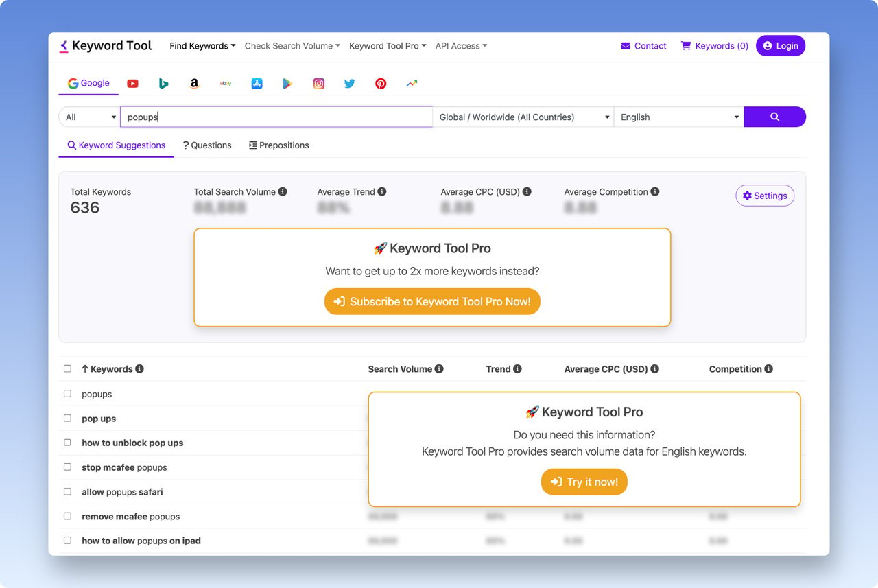Screen dimensions: 878x588
Task: Sort by the Competition column header
Action: [735, 369]
